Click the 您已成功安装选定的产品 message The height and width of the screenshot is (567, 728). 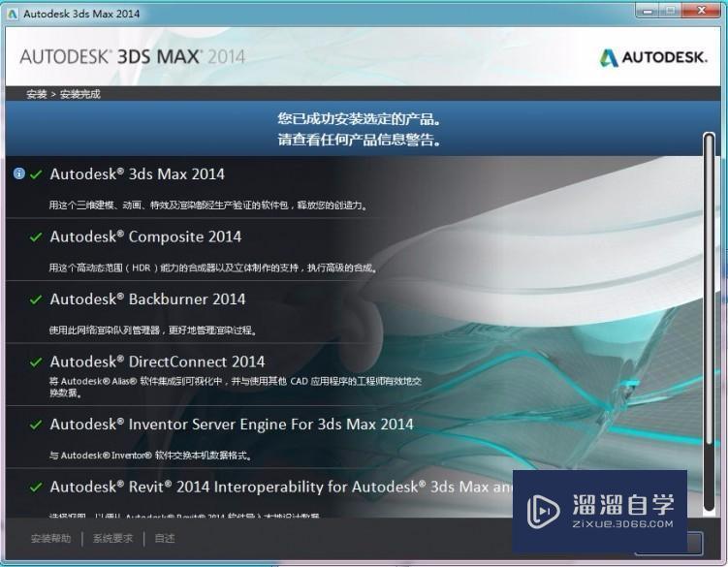[x=359, y=119]
